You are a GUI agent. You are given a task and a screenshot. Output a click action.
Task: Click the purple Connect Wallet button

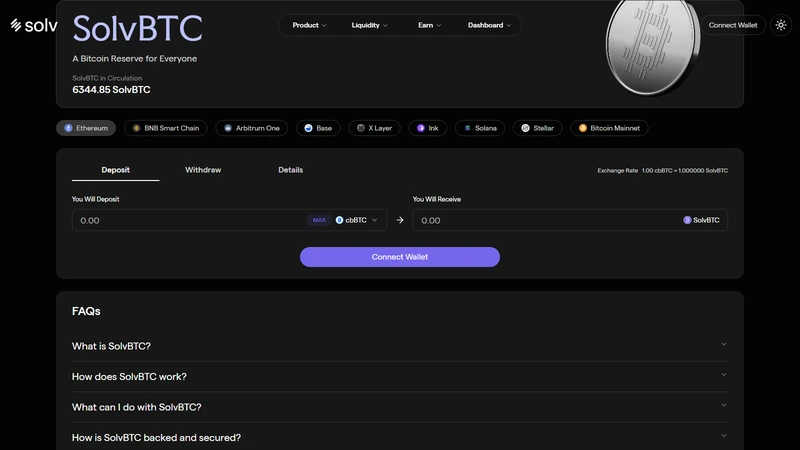pos(400,257)
